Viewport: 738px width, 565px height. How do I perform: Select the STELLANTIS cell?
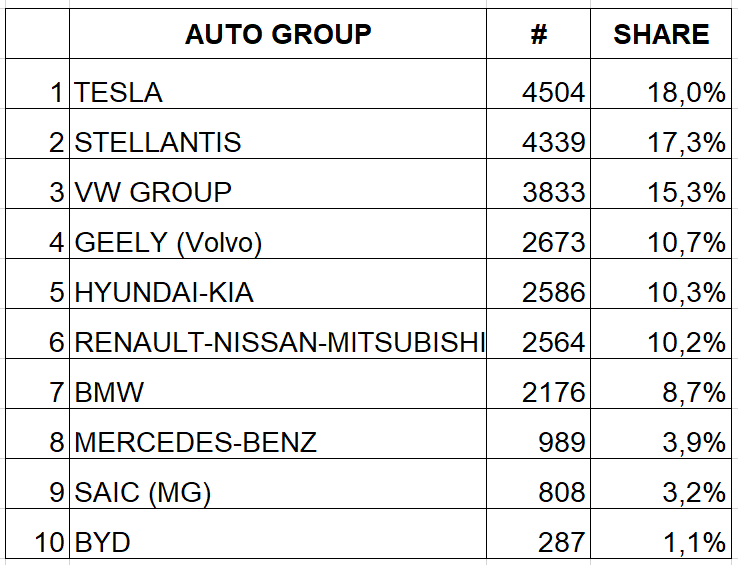(x=278, y=134)
